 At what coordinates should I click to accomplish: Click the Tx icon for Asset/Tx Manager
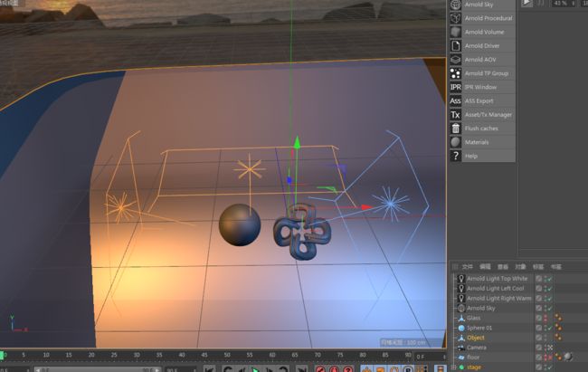[x=455, y=115]
